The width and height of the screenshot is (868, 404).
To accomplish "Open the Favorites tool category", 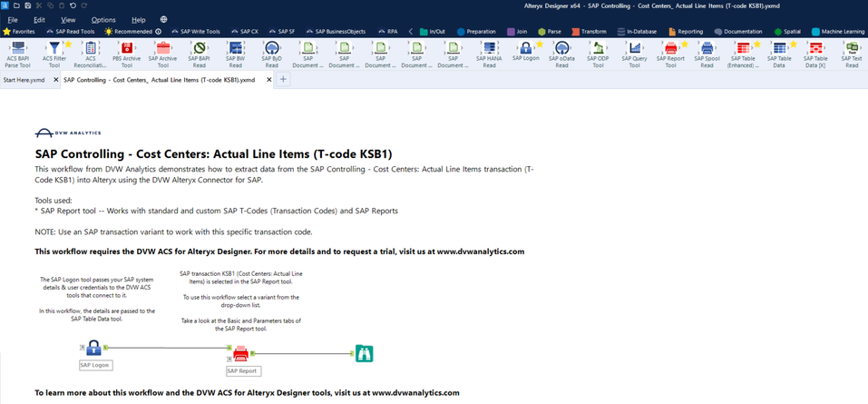I will pyautogui.click(x=19, y=32).
